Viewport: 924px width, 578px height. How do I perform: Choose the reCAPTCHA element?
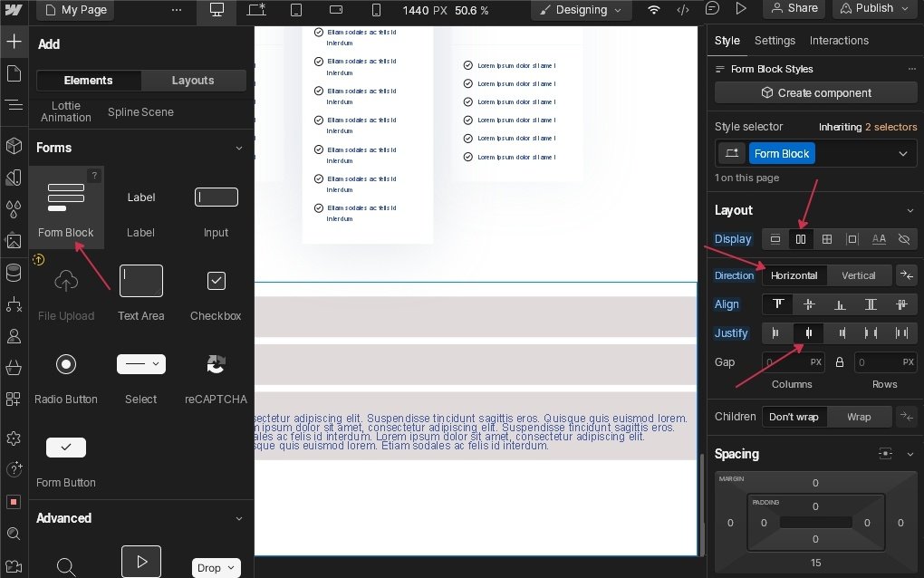(x=216, y=374)
